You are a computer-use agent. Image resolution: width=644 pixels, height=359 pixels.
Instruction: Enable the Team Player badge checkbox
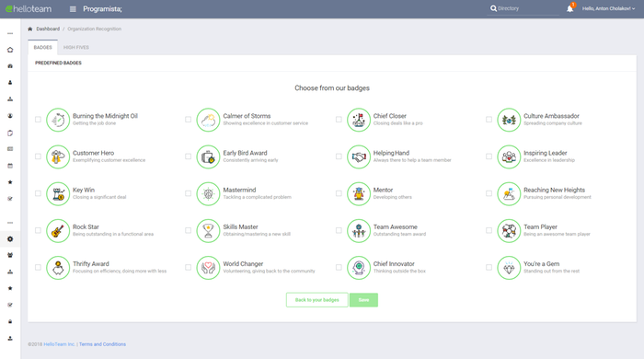[489, 230]
